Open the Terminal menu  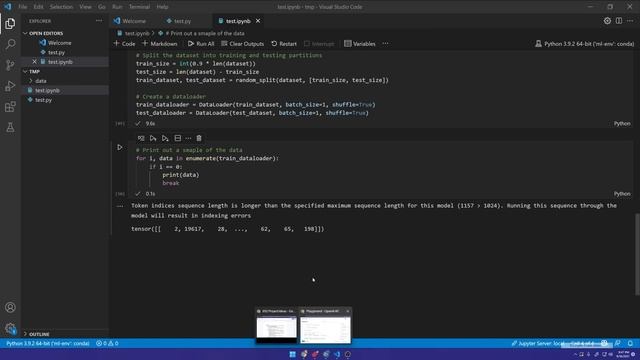139,7
